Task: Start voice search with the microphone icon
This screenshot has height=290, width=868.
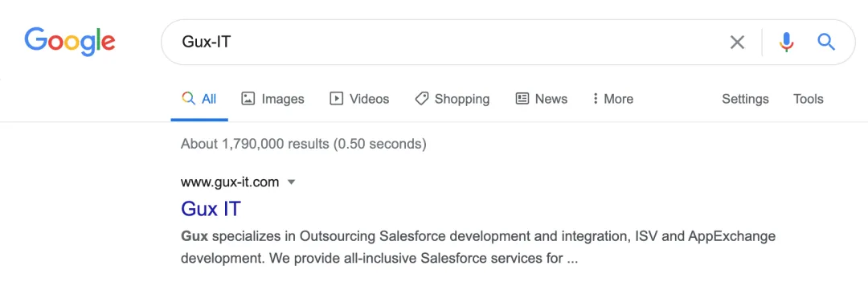Action: coord(786,42)
